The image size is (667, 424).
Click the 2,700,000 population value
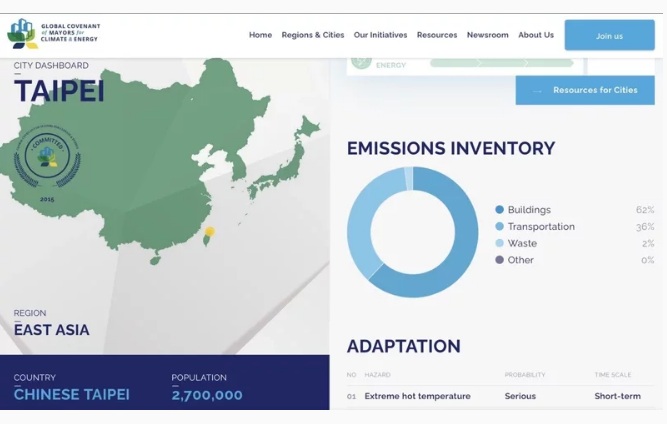coord(207,395)
